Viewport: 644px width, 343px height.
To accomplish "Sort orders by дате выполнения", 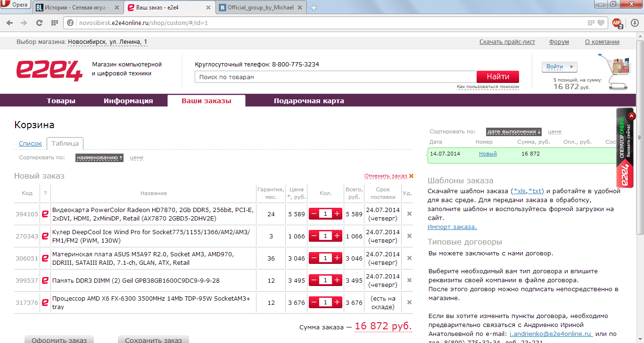I will coord(514,132).
